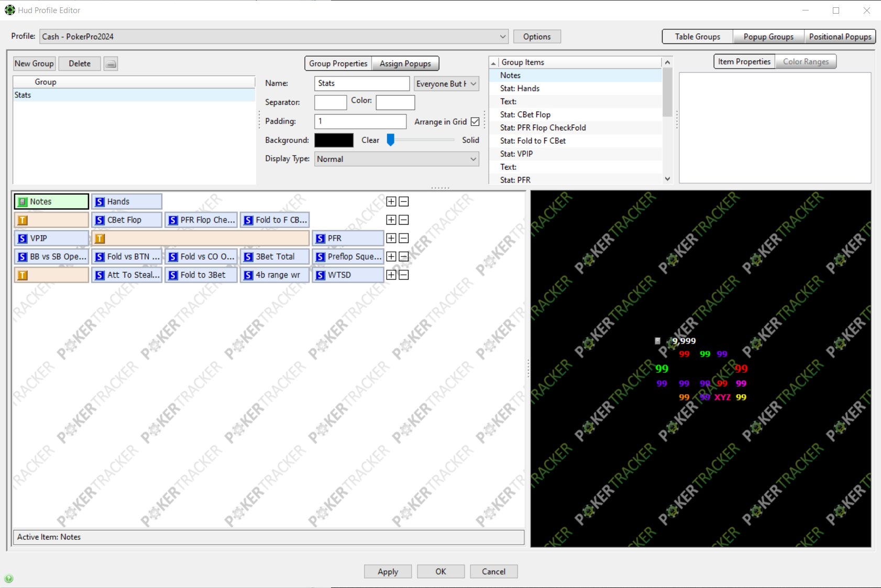
Task: Switch to Table Groups tab
Action: pyautogui.click(x=698, y=37)
